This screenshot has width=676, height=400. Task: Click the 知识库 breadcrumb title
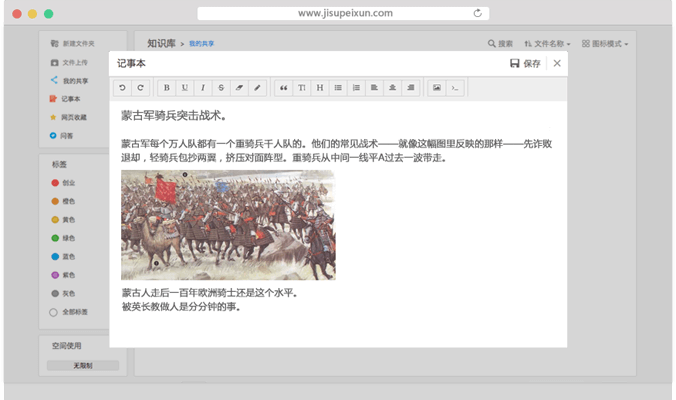click(161, 43)
